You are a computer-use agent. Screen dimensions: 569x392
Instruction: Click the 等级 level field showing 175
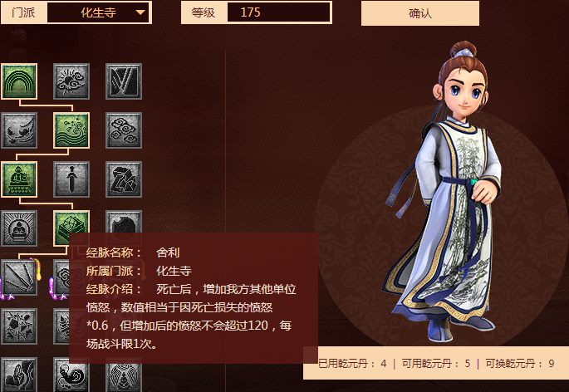279,12
